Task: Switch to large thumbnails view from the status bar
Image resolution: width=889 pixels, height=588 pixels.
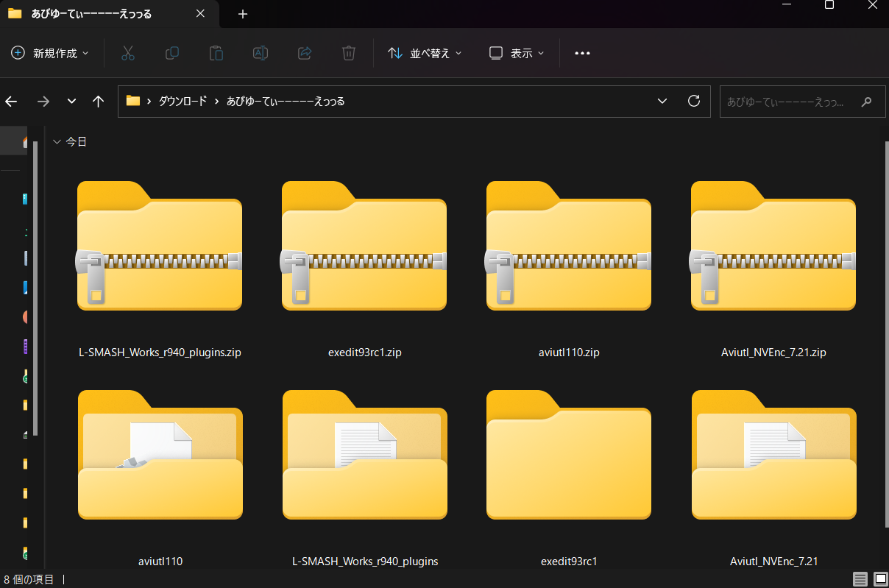Action: (x=879, y=579)
